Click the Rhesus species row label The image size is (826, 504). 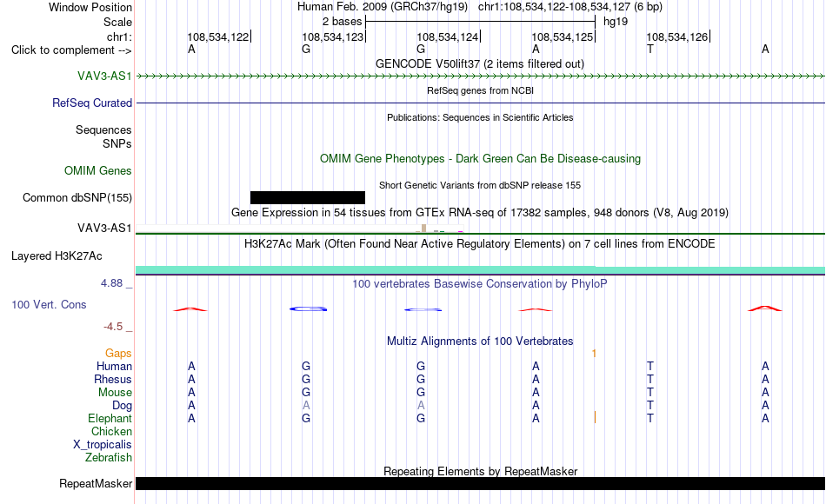[113, 379]
